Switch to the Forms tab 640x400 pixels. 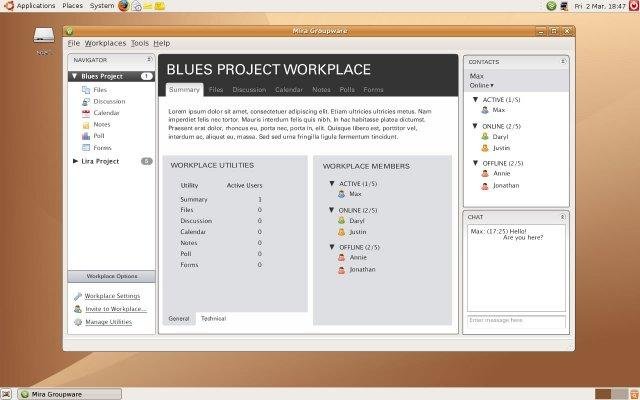(373, 90)
